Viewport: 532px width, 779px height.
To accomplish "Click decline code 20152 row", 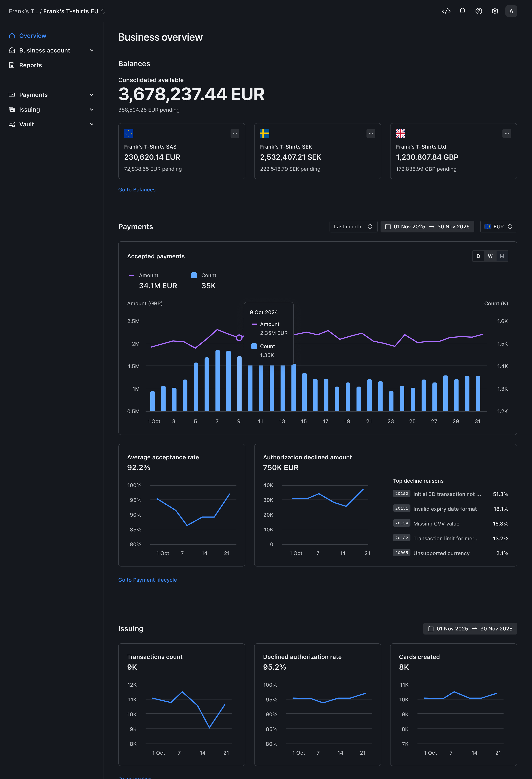I will (451, 494).
